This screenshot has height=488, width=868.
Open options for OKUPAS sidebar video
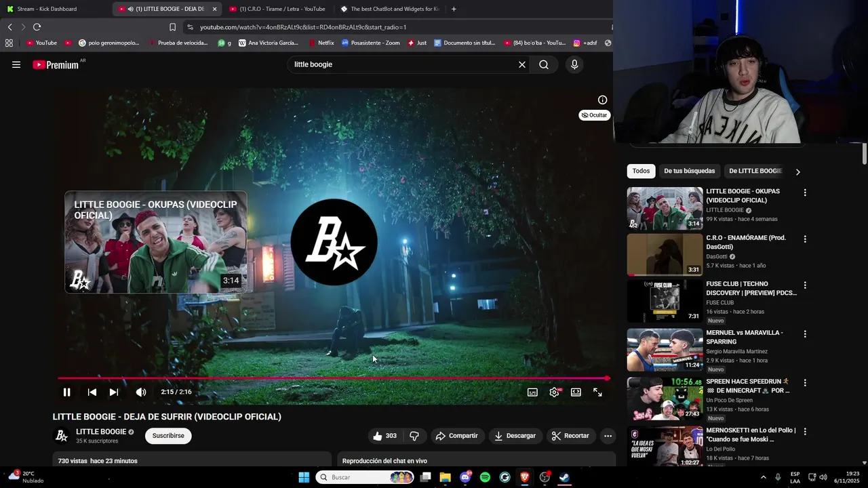pyautogui.click(x=805, y=192)
